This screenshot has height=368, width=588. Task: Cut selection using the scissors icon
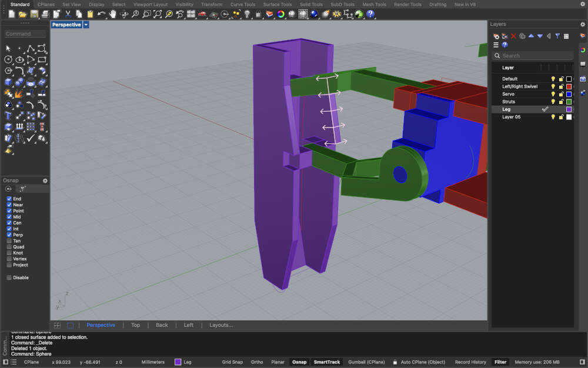pyautogui.click(x=68, y=14)
